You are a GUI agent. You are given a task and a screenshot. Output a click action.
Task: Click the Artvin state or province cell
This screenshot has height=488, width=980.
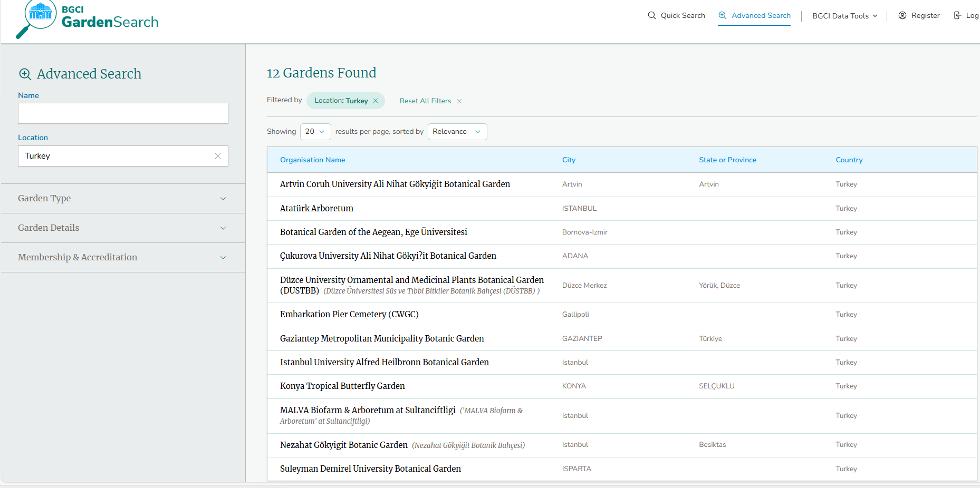coord(709,184)
